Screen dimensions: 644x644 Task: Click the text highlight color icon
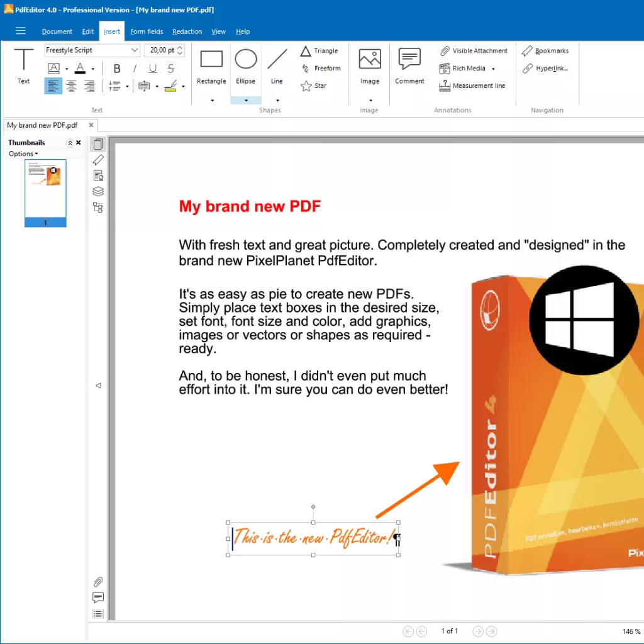pyautogui.click(x=170, y=86)
